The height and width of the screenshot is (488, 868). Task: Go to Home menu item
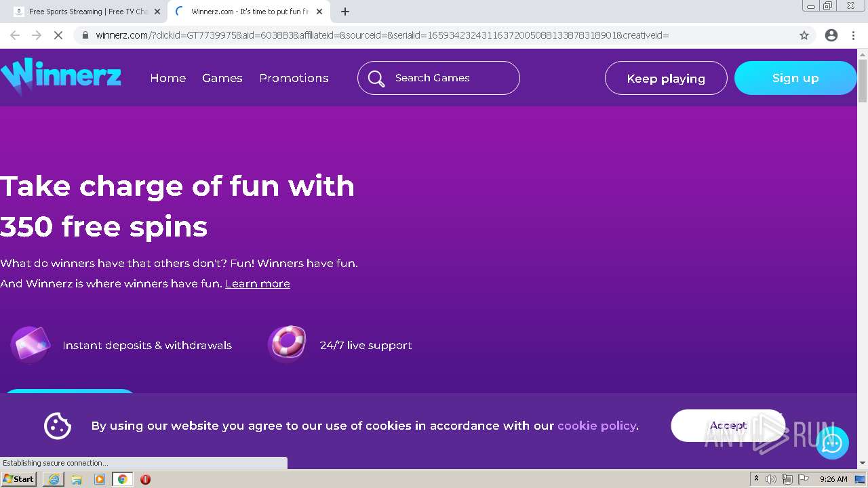pyautogui.click(x=168, y=78)
